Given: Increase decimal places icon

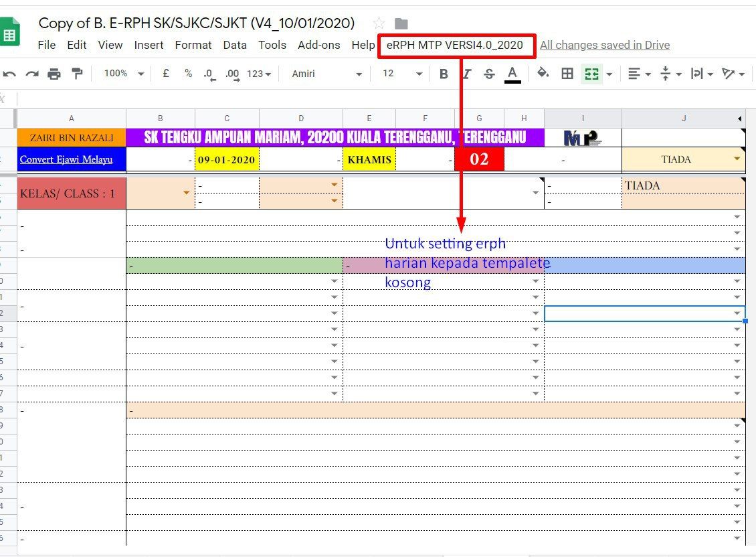Looking at the screenshot, I should point(232,74).
